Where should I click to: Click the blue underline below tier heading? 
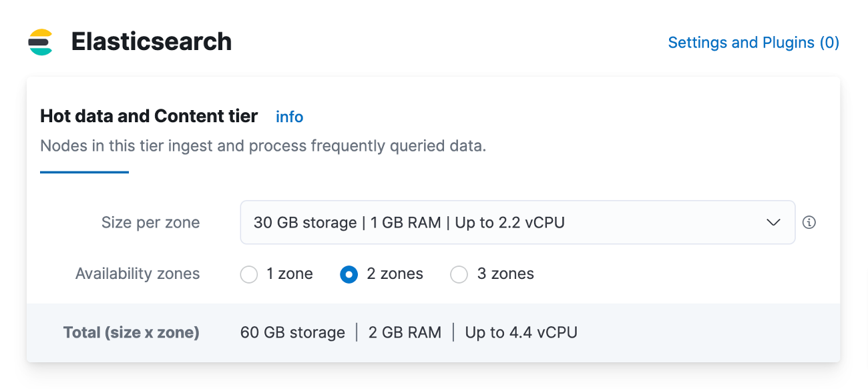(84, 172)
